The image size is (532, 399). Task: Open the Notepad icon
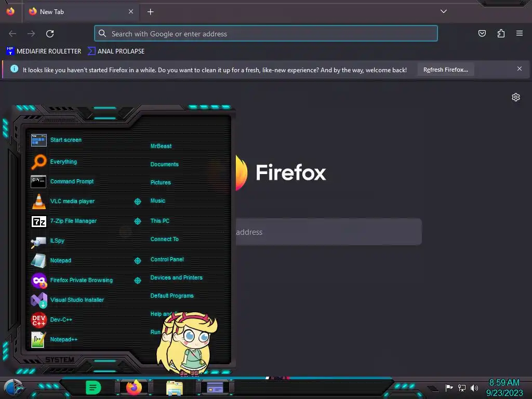click(x=38, y=261)
